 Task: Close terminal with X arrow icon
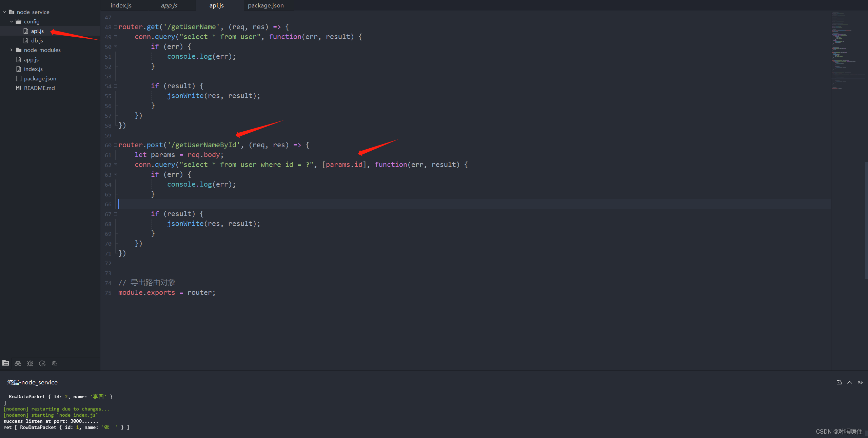[x=860, y=382]
